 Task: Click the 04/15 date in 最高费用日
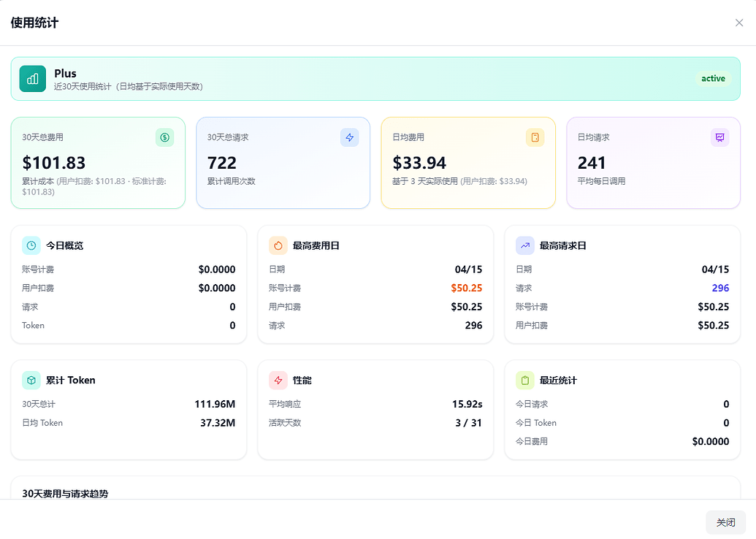[x=469, y=269]
